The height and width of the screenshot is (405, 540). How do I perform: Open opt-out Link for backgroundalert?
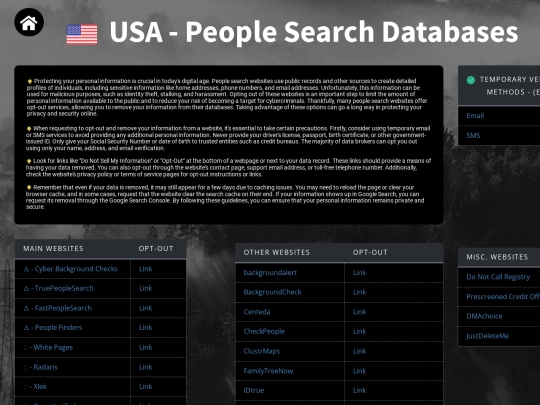pos(360,273)
